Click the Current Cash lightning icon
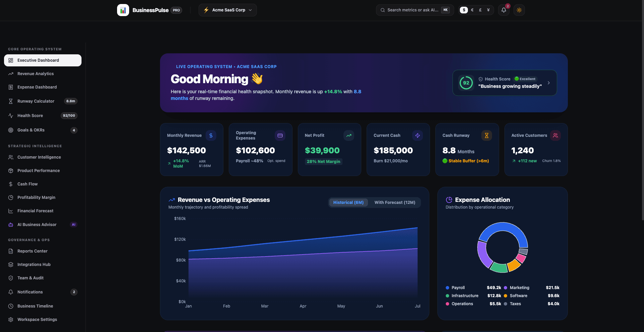644x332 pixels. pyautogui.click(x=418, y=135)
